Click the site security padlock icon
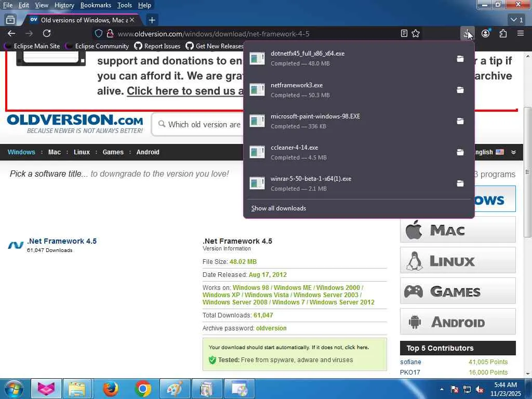Viewport: 532px width, 399px height. coord(110,33)
